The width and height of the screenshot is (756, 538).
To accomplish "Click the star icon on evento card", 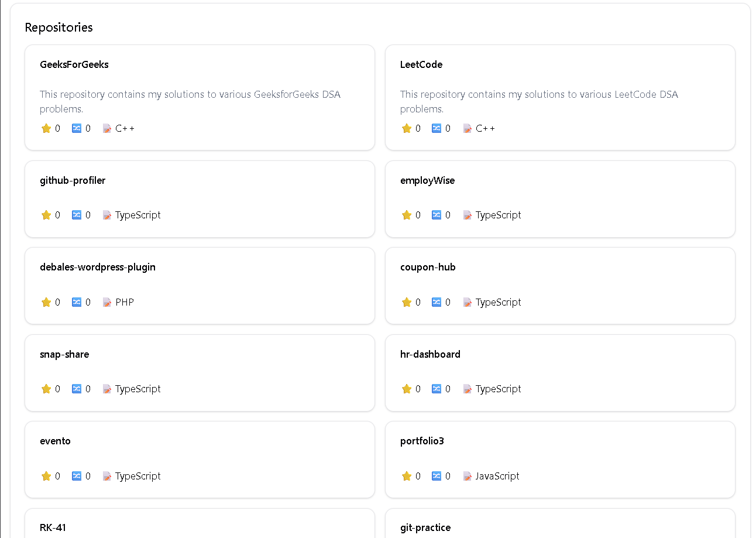I will [46, 476].
